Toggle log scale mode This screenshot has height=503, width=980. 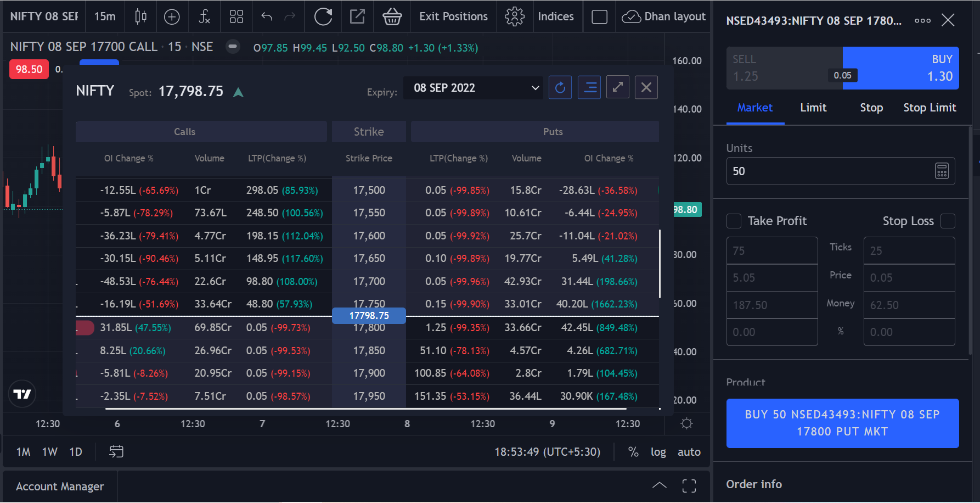click(x=658, y=452)
